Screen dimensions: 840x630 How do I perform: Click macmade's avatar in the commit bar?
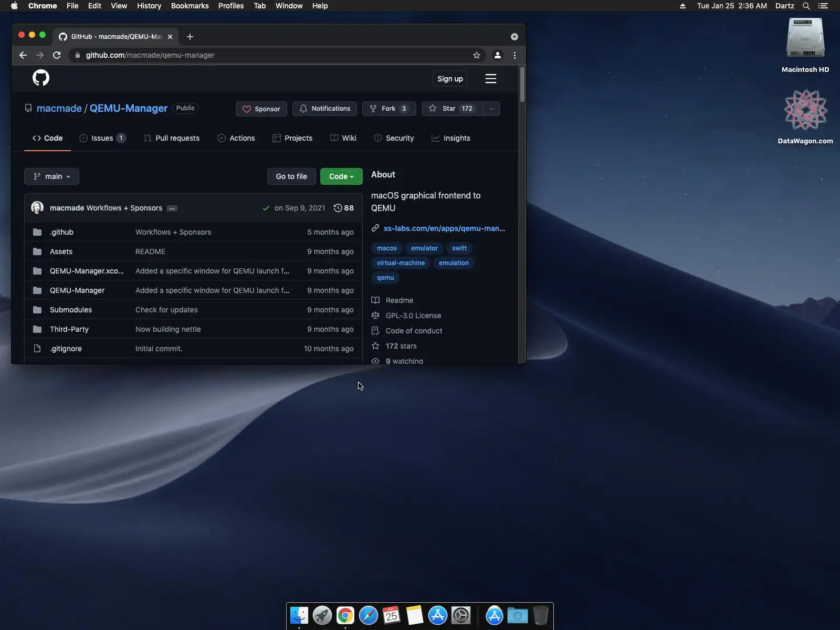tap(37, 207)
